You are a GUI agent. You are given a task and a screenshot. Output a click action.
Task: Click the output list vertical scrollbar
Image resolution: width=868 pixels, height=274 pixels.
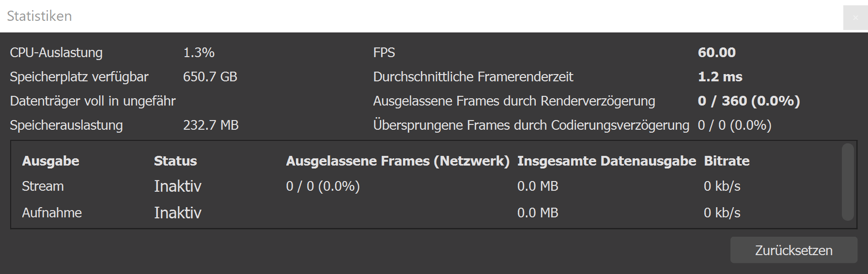pos(847,182)
